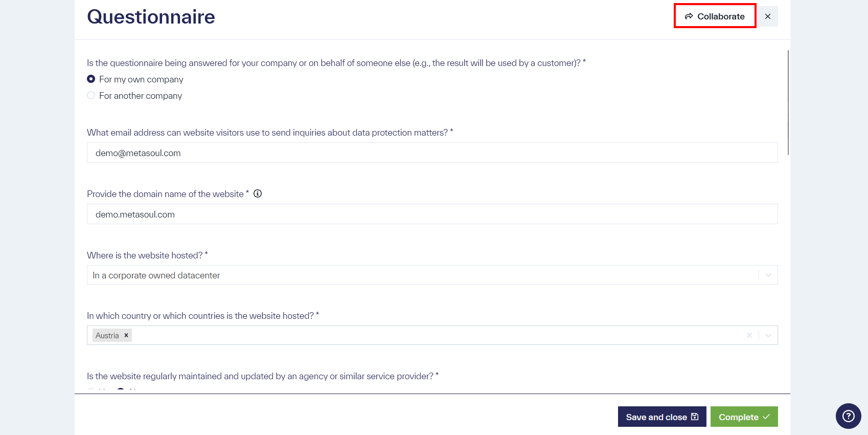Image resolution: width=868 pixels, height=435 pixels.
Task: Select the For my own company radio button
Action: [x=91, y=79]
